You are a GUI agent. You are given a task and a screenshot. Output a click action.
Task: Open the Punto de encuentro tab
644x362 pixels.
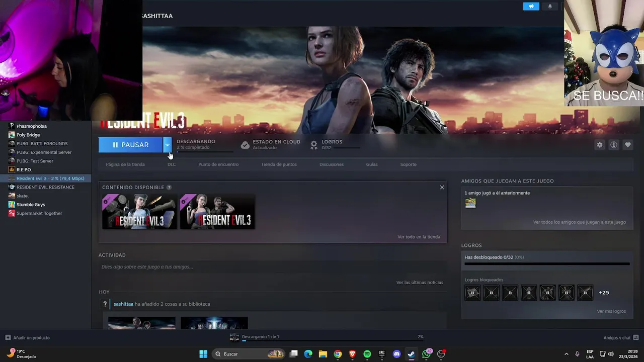point(218,164)
